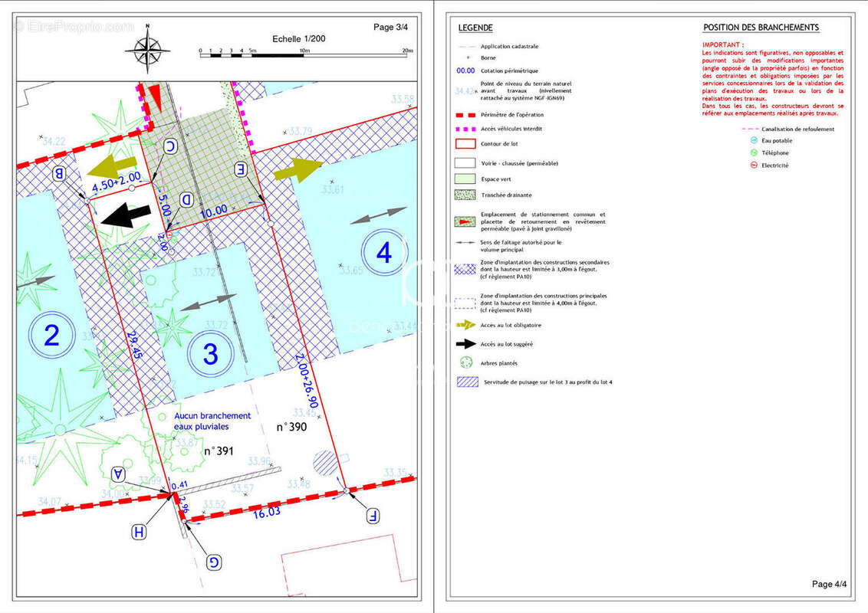Screen dimensions: 868x613
Task: Click boundary point marker H
Action: [x=139, y=533]
